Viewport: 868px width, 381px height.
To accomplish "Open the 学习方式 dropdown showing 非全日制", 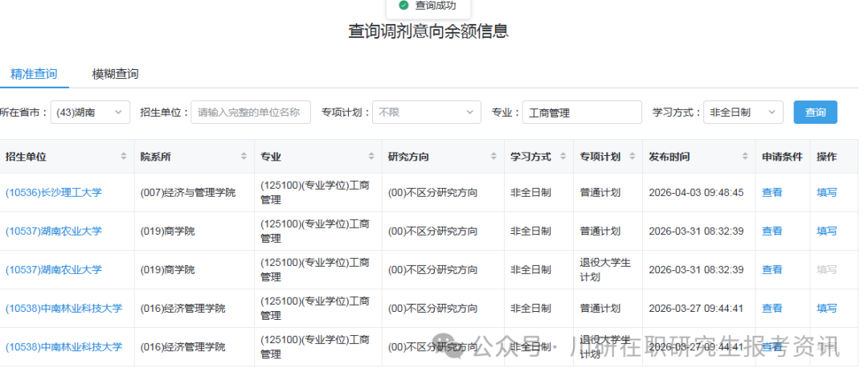I will [x=743, y=113].
